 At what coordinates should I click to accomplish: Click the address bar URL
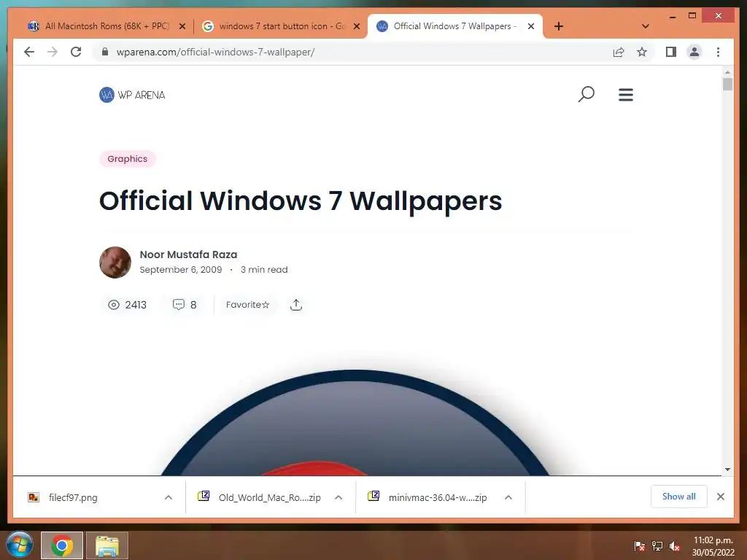tap(215, 52)
